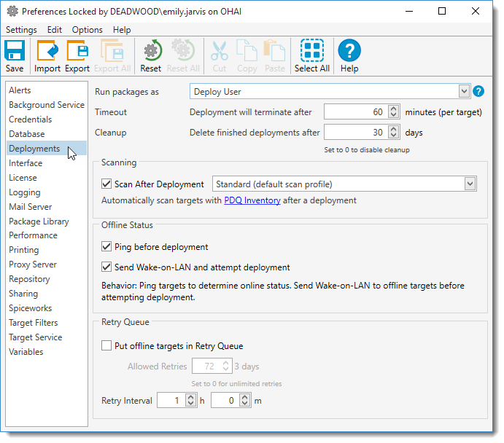Toggle Send Wake-on-LAN and attempt deployment

coord(106,267)
